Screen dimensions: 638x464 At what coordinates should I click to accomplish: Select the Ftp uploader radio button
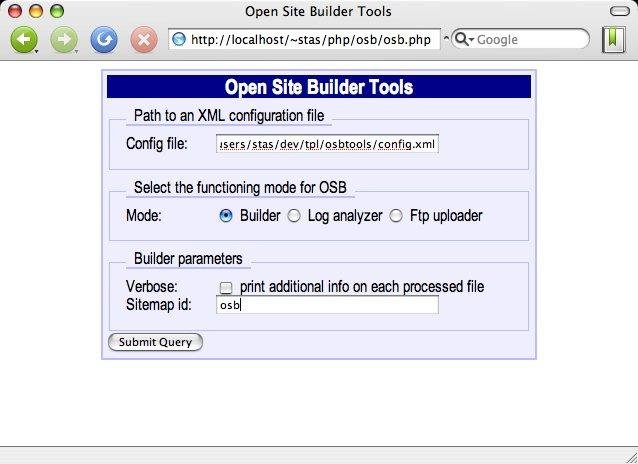396,216
